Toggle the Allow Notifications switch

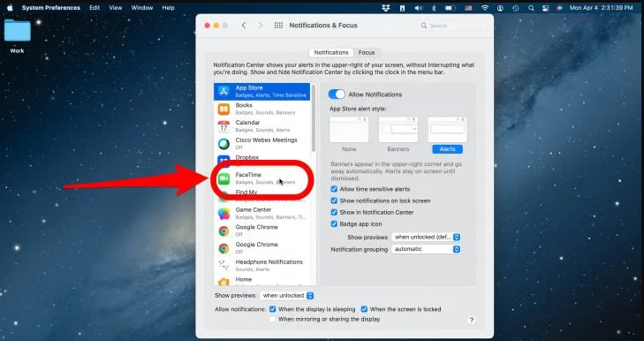337,95
